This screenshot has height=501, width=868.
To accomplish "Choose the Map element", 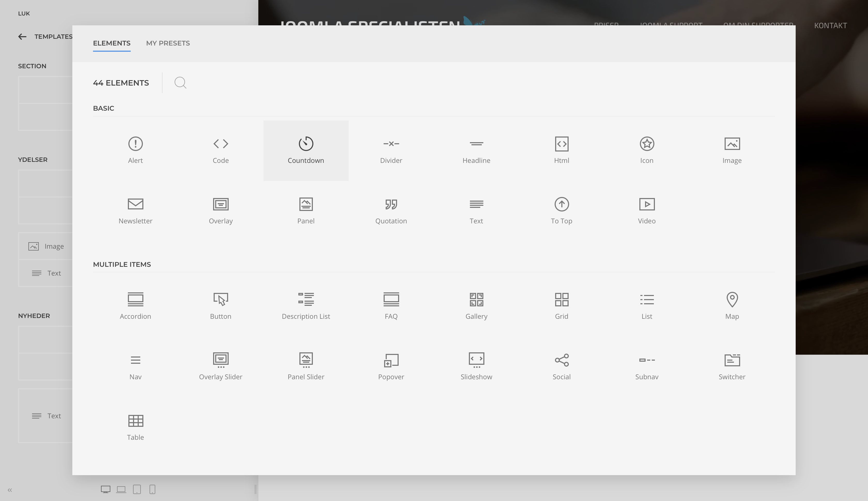I will pos(732,306).
